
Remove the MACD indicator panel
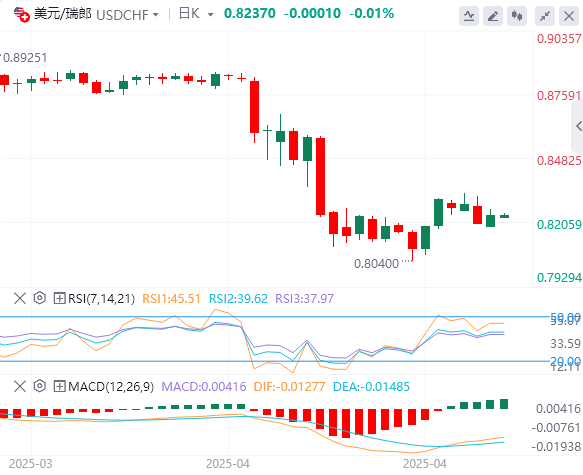pos(20,386)
